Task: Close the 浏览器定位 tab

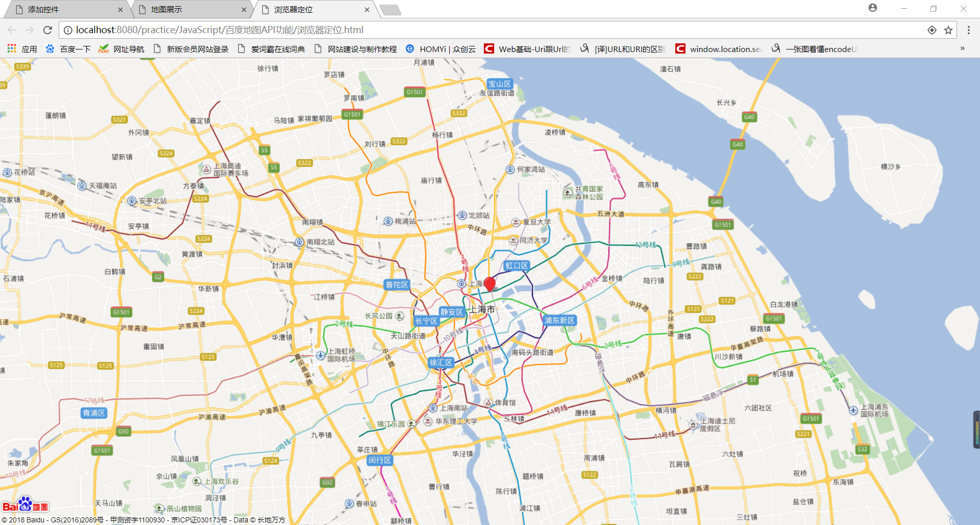Action: tap(367, 10)
